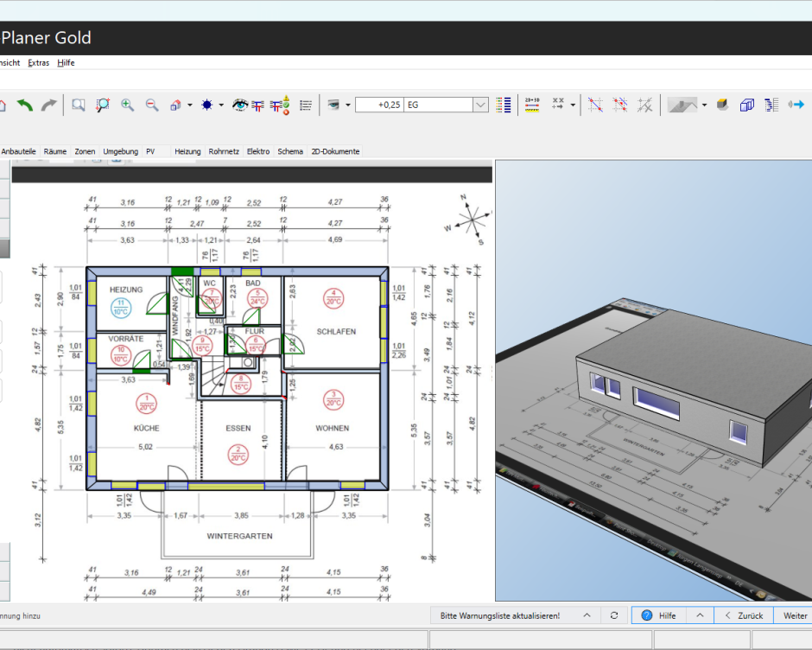Open the Extras menu

click(x=38, y=62)
